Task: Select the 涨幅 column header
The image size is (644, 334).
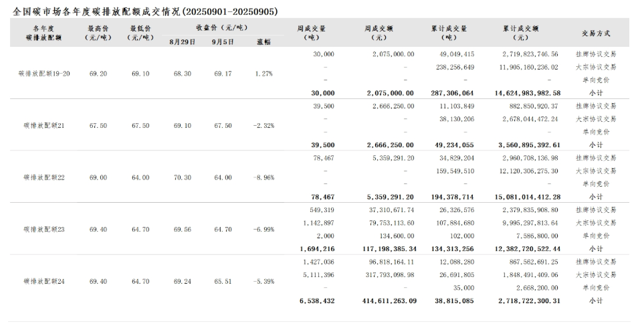Action: pos(263,41)
